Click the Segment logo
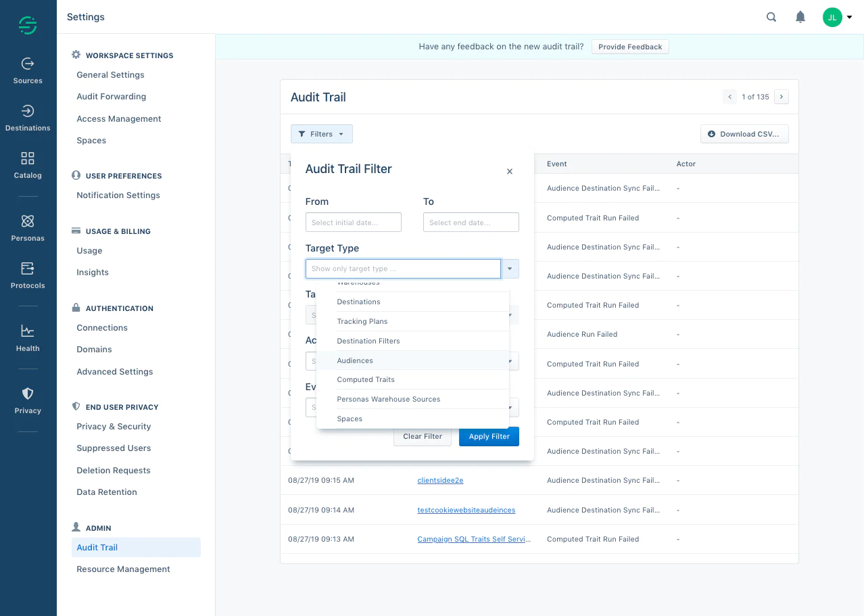This screenshot has height=616, width=864. click(27, 24)
